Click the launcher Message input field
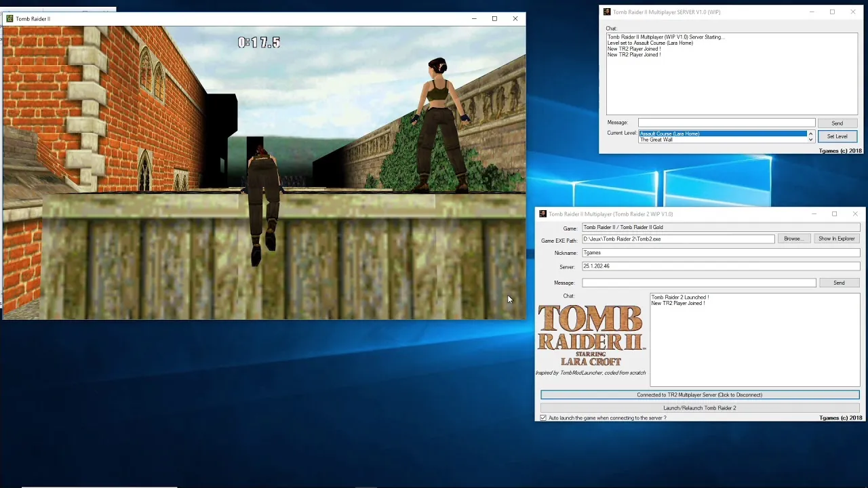Screen dimensions: 868x488 point(698,283)
